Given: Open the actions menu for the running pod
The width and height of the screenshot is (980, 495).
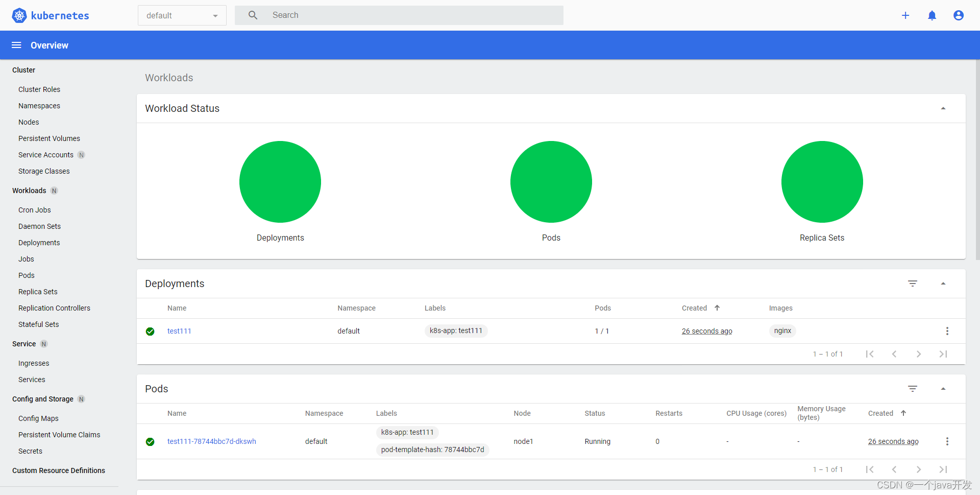Looking at the screenshot, I should point(947,441).
